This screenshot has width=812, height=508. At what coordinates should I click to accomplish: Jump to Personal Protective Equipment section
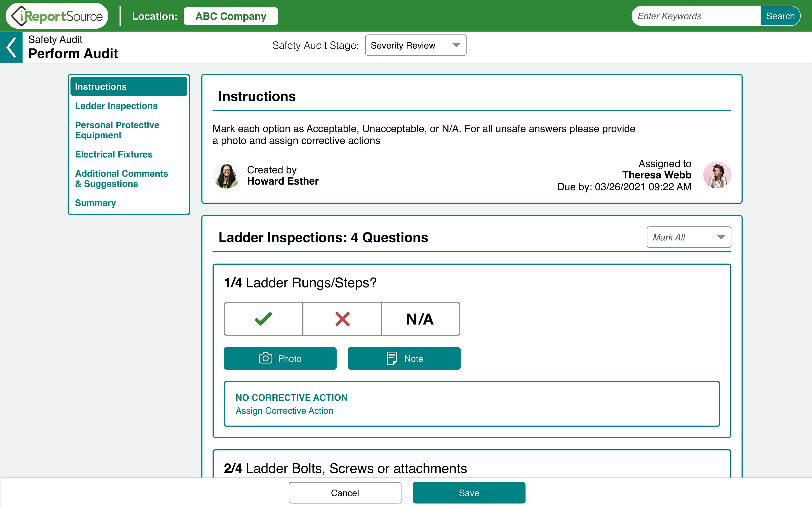[117, 130]
